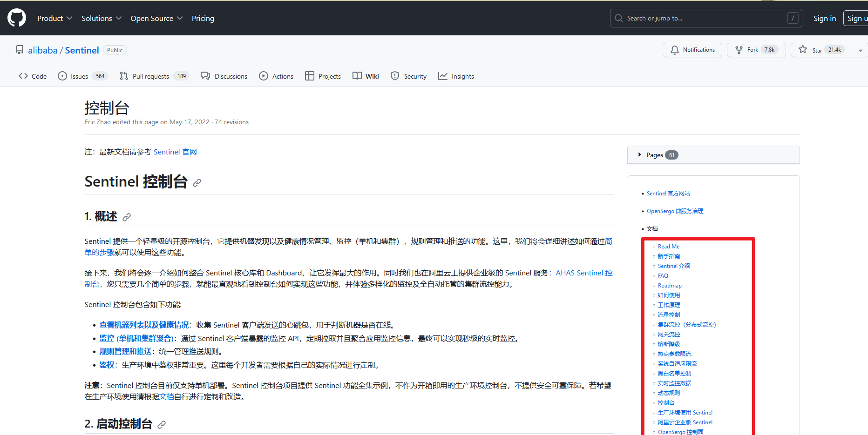The image size is (868, 435).
Task: Copy anchor link beside Sentinel 控制台 heading
Action: [x=197, y=183]
